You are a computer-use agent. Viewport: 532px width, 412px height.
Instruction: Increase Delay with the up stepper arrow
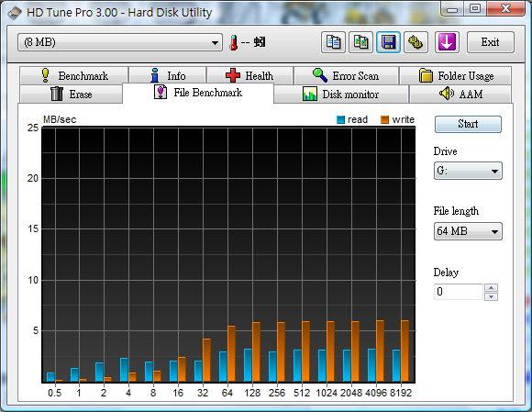[x=491, y=288]
